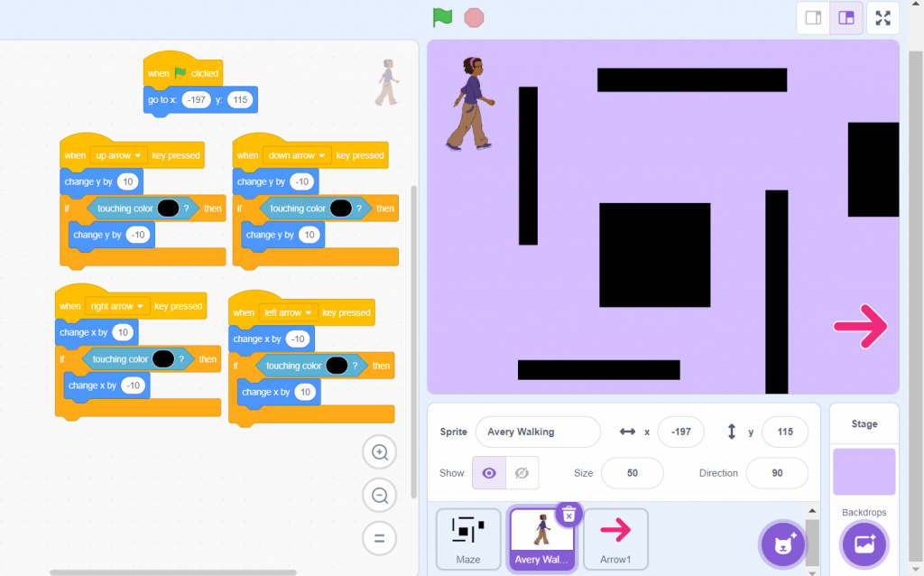Select the Maze sprite thumbnail
This screenshot has height=576, width=924.
[x=468, y=539]
